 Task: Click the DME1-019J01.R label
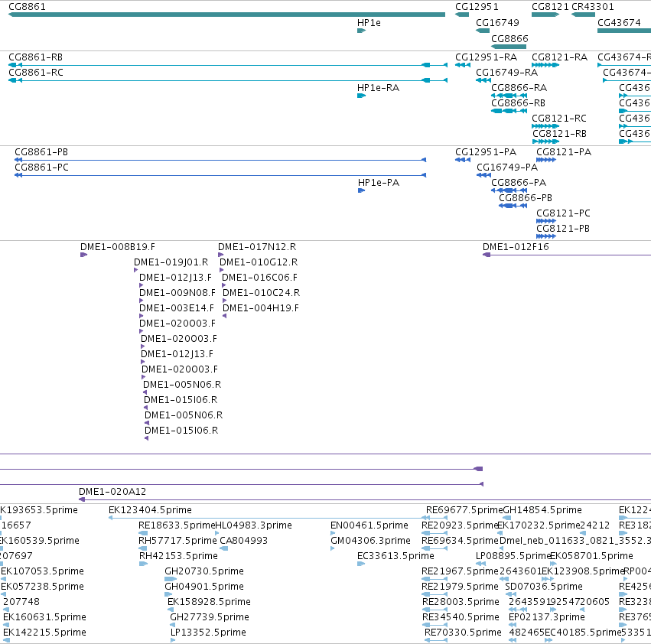[x=171, y=262]
